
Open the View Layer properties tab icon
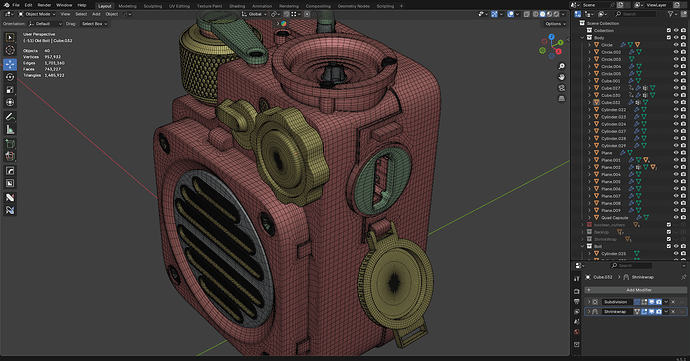click(576, 312)
